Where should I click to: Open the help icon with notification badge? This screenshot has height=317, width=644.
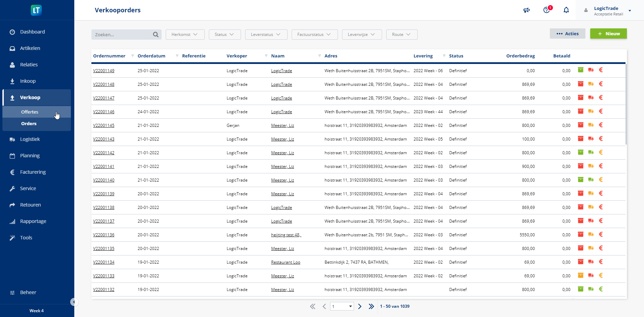547,10
